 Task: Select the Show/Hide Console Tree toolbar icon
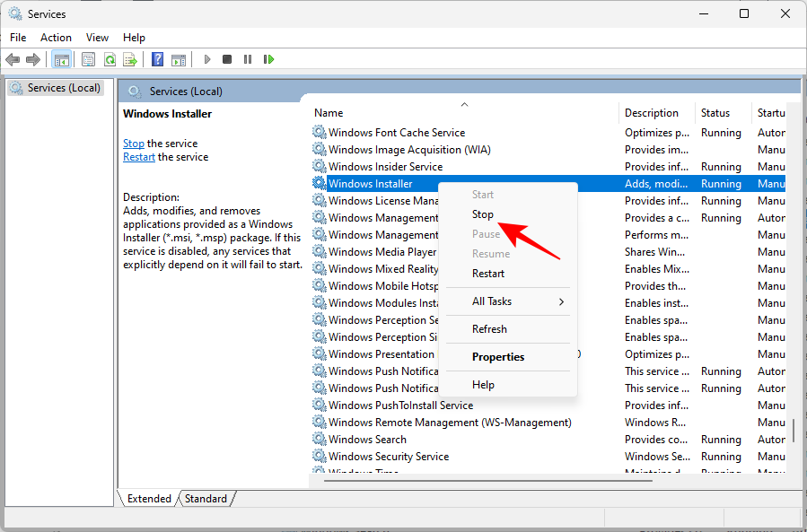coord(61,59)
